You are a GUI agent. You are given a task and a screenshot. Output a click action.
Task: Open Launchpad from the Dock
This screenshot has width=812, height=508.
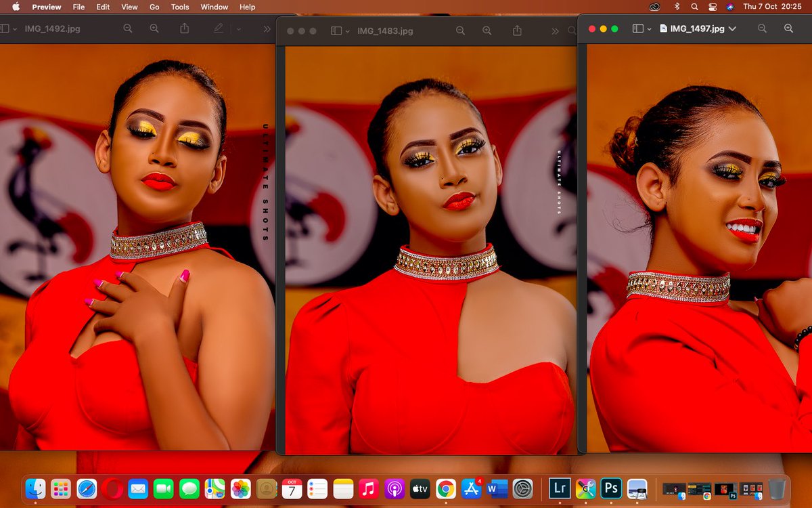click(61, 488)
